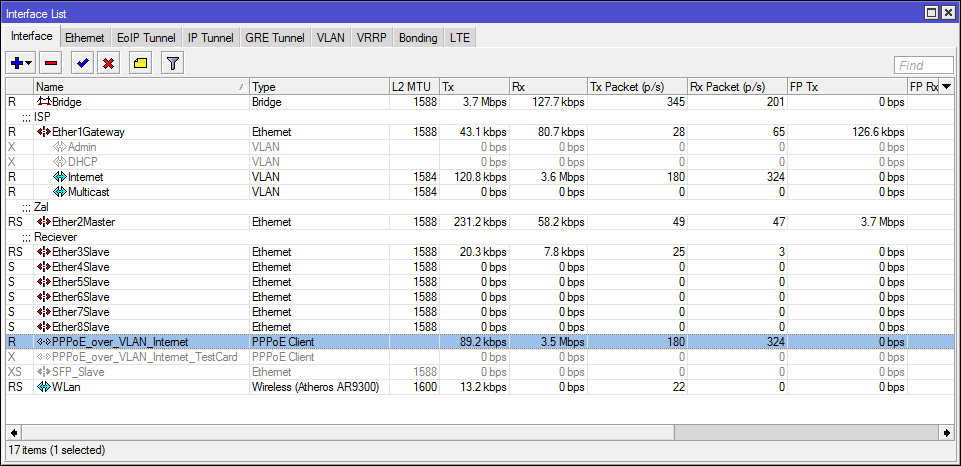
Task: Open the column chooser dropdown arrow
Action: tap(946, 87)
